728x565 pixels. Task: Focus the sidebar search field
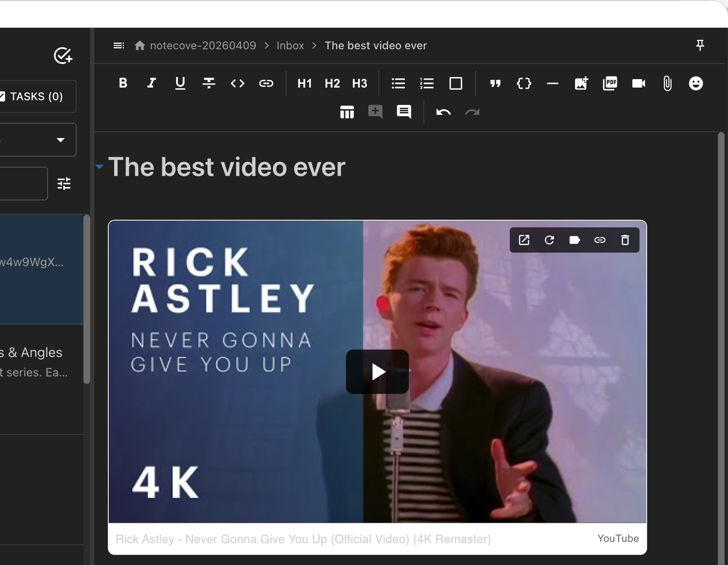pyautogui.click(x=24, y=184)
